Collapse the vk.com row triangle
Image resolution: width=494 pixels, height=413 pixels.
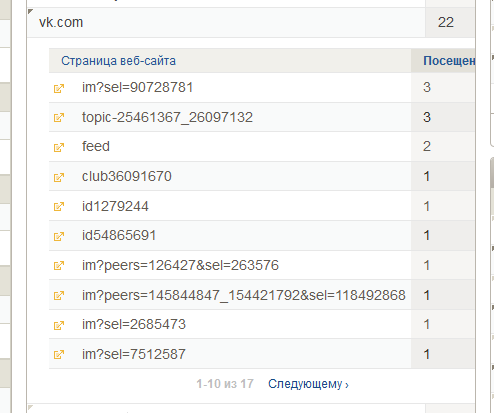tap(31, 12)
